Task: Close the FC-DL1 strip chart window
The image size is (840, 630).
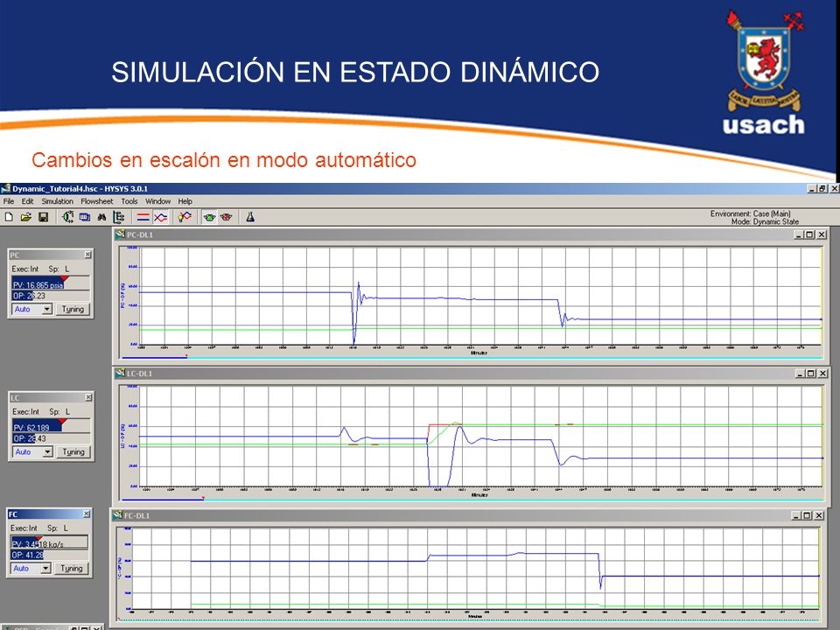Action: point(819,515)
